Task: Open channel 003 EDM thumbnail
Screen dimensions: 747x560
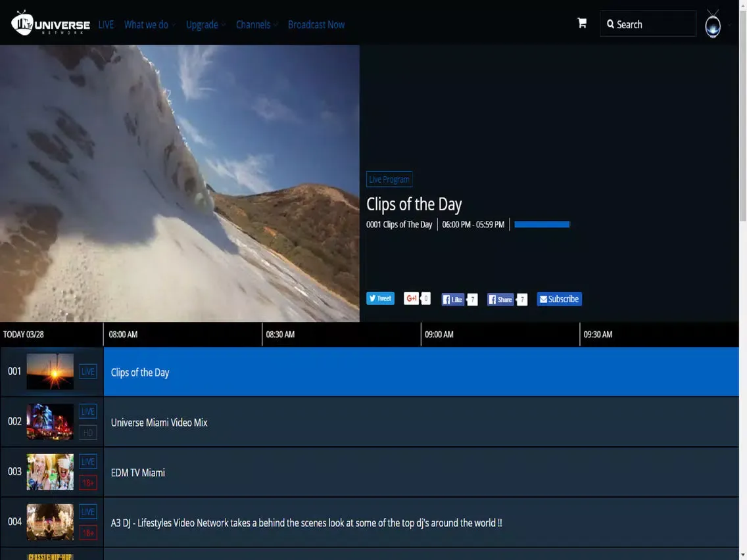Action: 50,472
